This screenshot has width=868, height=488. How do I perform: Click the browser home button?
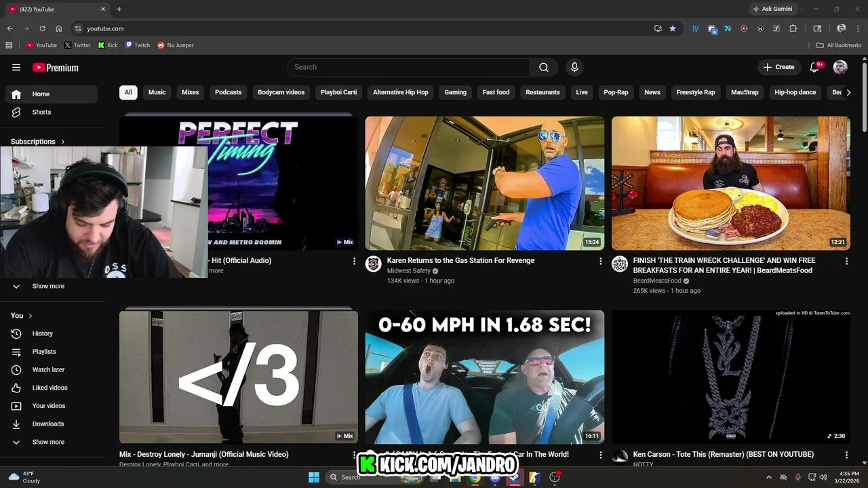[x=59, y=28]
